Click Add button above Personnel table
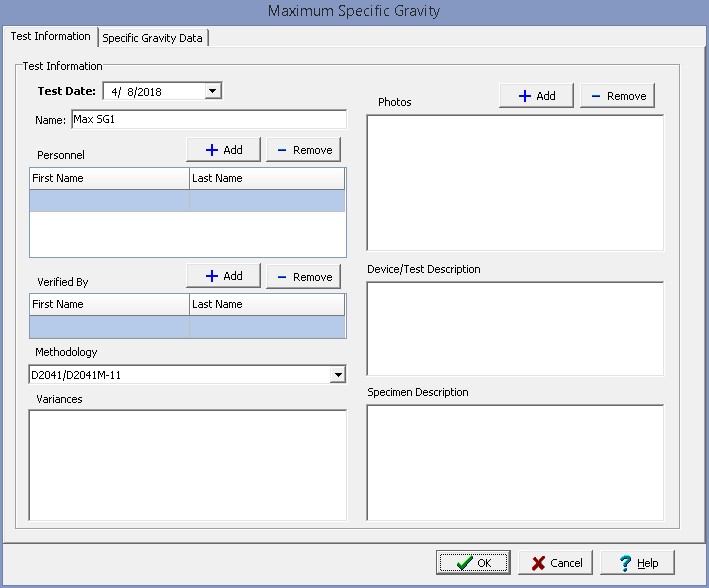Viewport: 709px width, 588px height. (223, 150)
